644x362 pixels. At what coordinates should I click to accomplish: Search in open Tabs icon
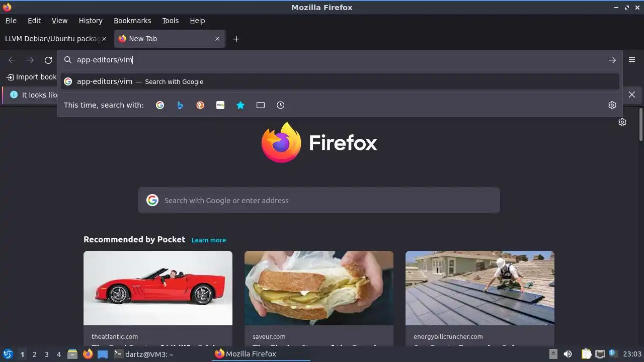tap(261, 105)
